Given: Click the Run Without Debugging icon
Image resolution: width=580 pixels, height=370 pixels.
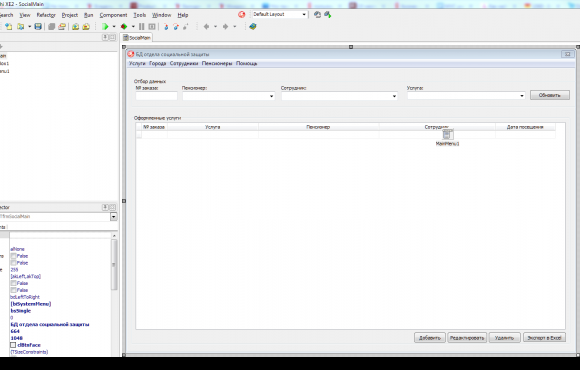Looking at the screenshot, I should (124, 27).
